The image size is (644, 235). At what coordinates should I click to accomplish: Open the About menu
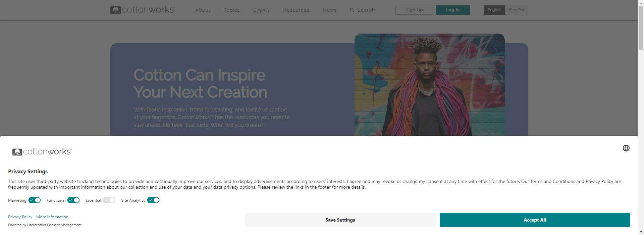(203, 10)
